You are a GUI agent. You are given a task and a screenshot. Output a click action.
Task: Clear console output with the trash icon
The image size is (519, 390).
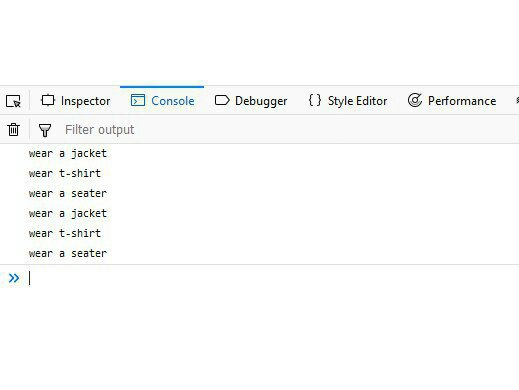[x=14, y=129]
